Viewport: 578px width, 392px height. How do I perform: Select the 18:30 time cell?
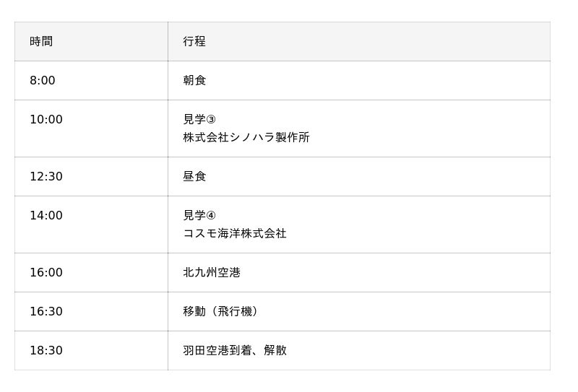(46, 351)
